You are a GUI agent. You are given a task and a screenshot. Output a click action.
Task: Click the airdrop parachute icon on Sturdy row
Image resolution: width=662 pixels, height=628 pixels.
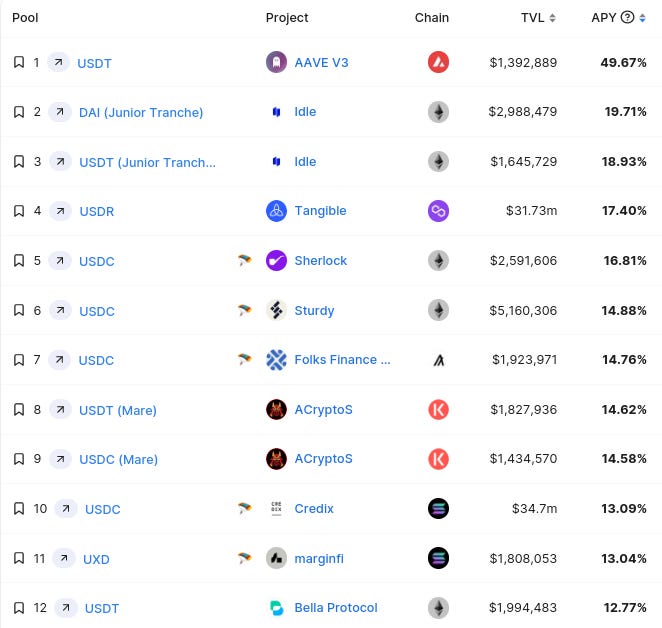coord(244,310)
